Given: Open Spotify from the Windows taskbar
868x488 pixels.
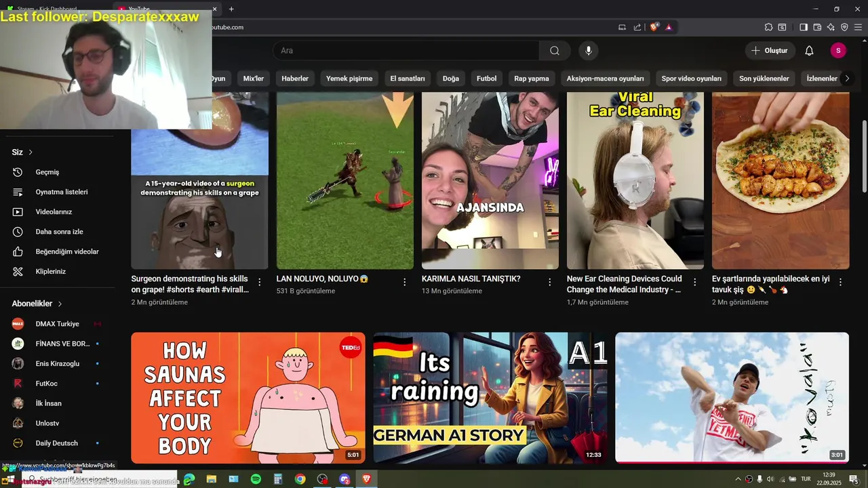Looking at the screenshot, I should coord(256,479).
